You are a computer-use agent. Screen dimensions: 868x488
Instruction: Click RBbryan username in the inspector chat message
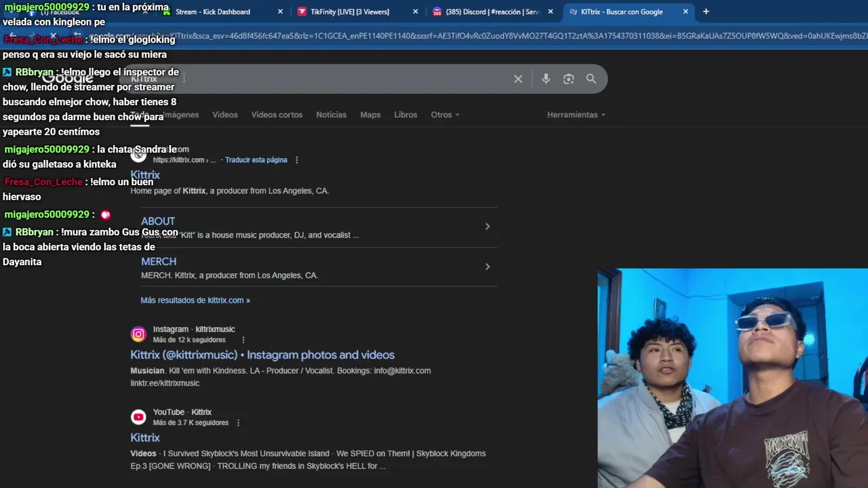pos(34,72)
